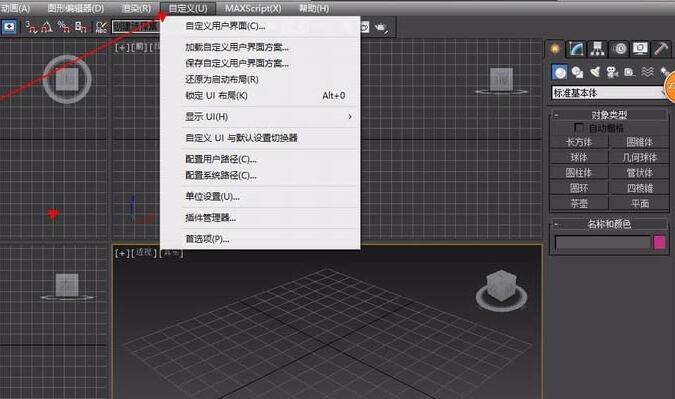Screen dimensions: 675x399
Task: Click the 四棱锥 button
Action: [639, 188]
